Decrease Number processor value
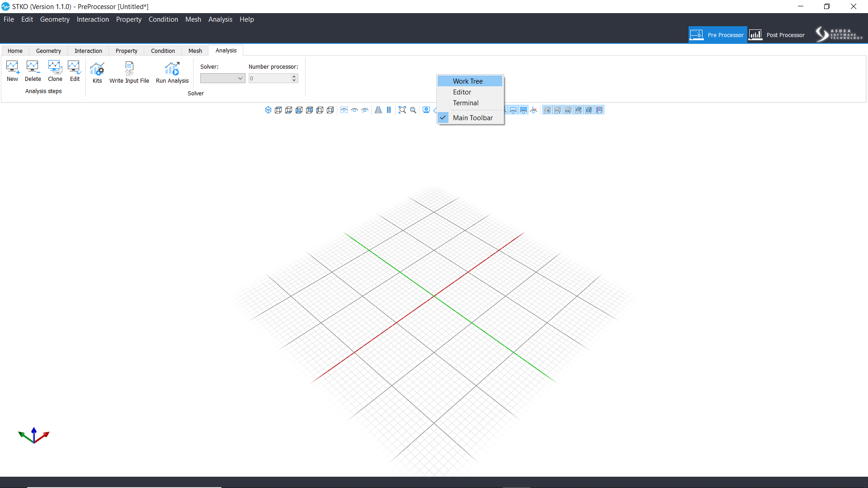 (294, 80)
